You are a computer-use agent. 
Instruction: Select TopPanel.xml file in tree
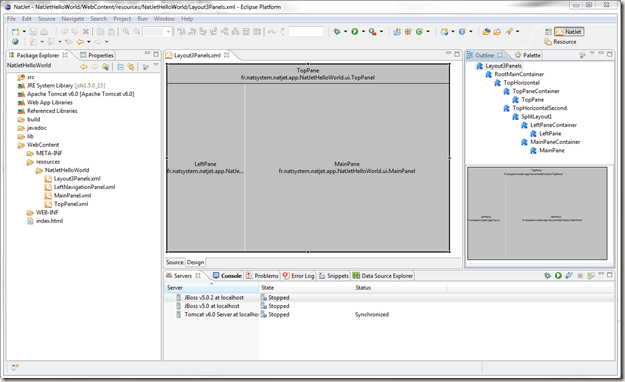click(x=71, y=204)
